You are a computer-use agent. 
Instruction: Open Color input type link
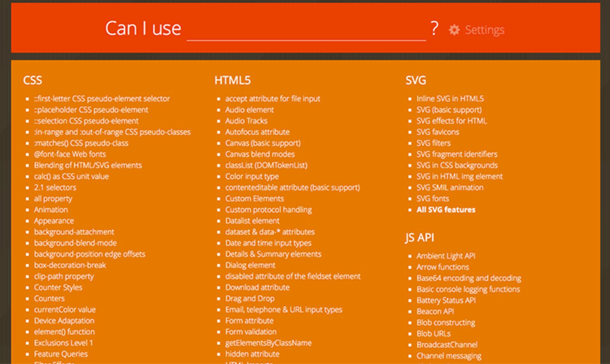pyautogui.click(x=252, y=176)
